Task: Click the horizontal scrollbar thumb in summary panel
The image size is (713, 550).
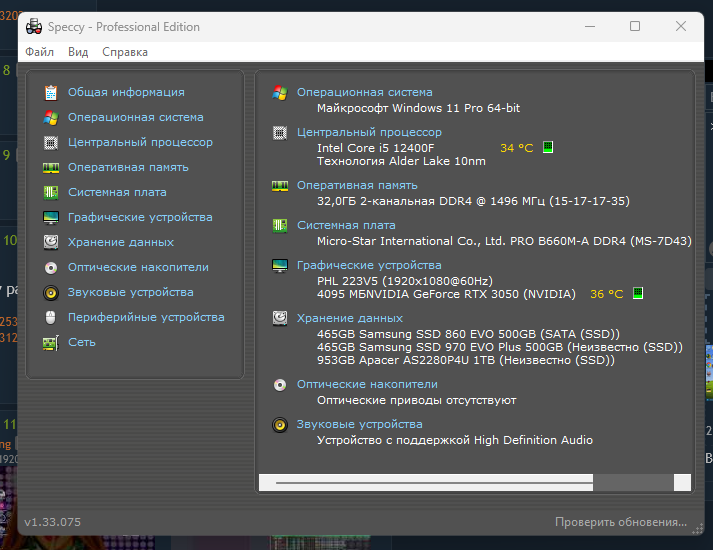Action: pyautogui.click(x=434, y=482)
